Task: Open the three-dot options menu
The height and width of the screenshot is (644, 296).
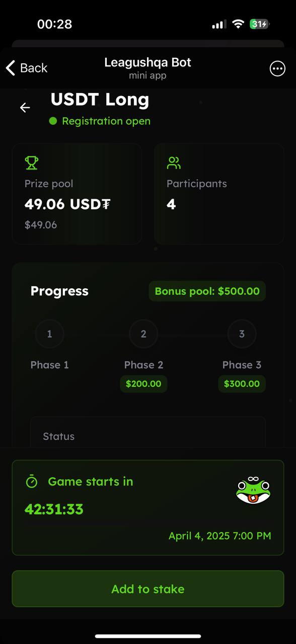Action: click(x=277, y=68)
